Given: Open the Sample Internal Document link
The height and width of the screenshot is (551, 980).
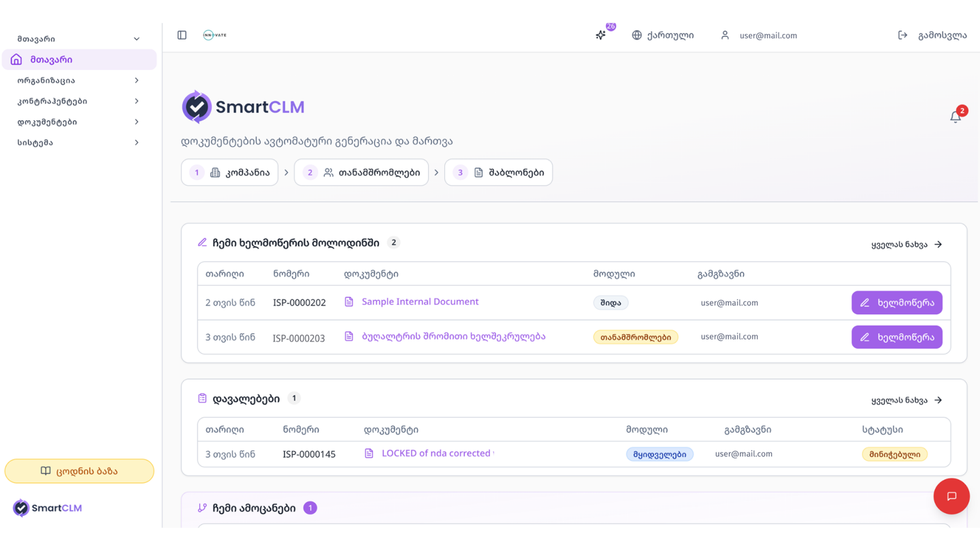Looking at the screenshot, I should click(x=420, y=302).
